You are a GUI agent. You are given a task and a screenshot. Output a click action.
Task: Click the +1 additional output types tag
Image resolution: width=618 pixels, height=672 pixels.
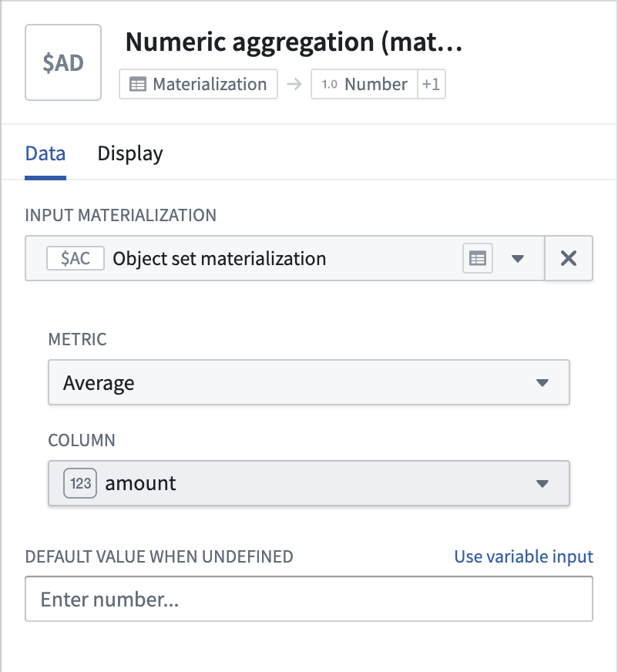point(432,84)
